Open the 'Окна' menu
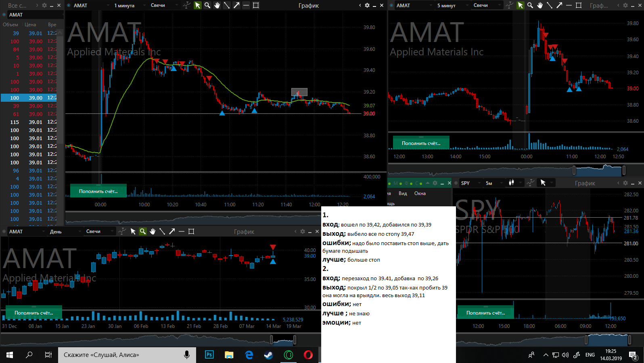644x363 pixels. coord(420,193)
